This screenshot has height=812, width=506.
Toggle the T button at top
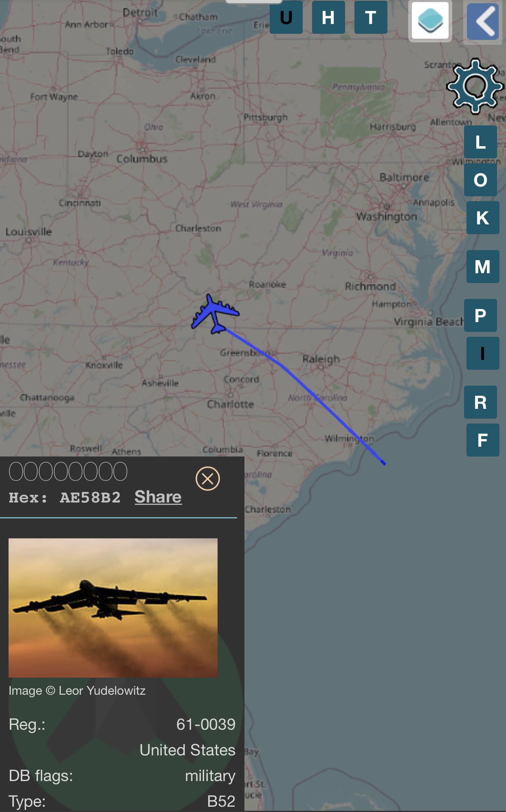371,18
